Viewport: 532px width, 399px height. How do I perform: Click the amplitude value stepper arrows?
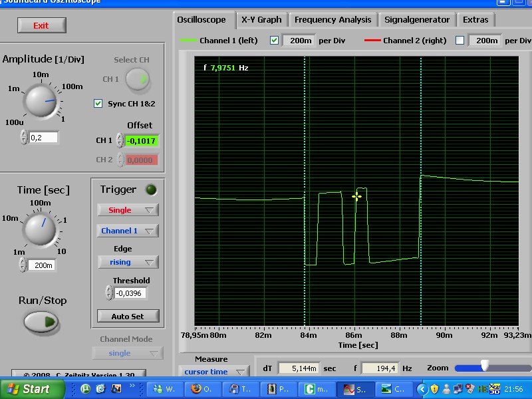coord(23,137)
